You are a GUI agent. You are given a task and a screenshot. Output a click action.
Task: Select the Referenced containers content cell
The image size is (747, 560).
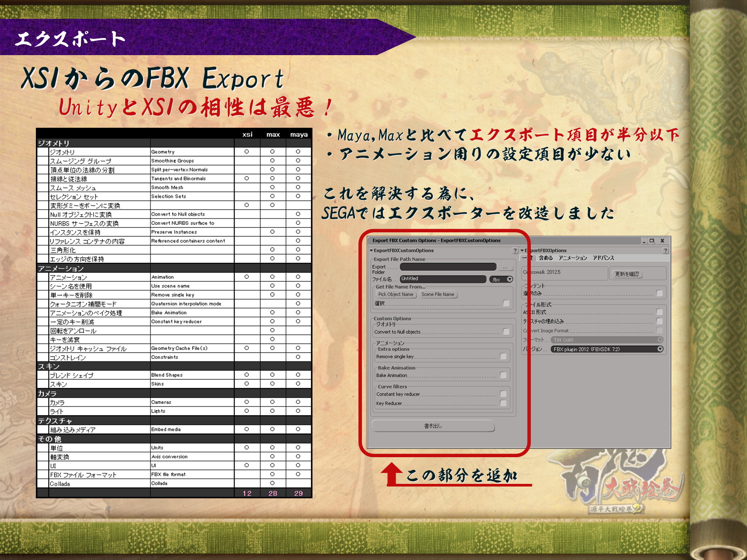point(192,241)
